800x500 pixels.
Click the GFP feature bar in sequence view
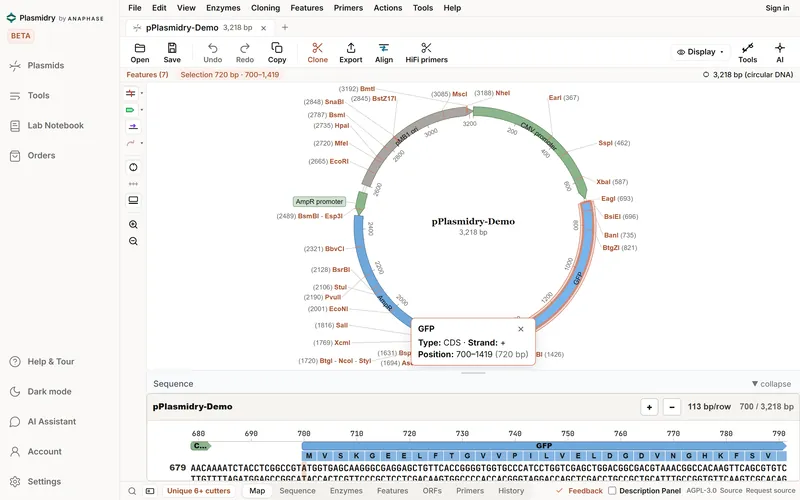(544, 445)
